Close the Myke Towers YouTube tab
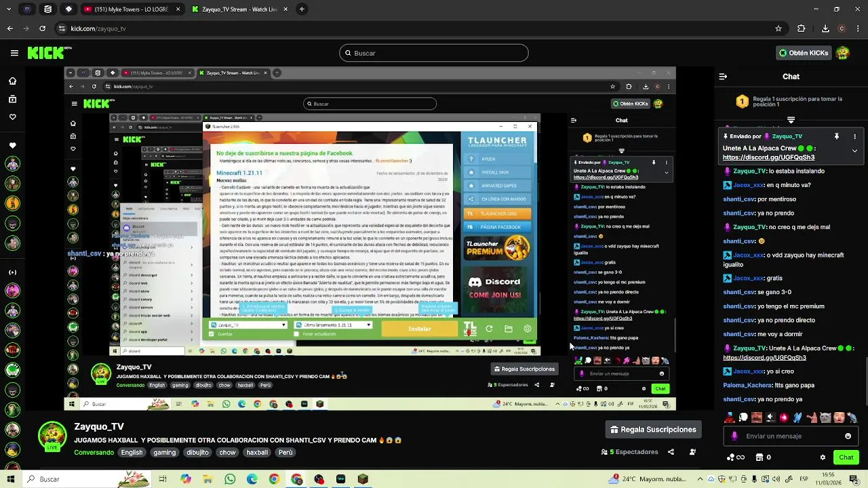The height and width of the screenshot is (488, 868). tap(178, 9)
